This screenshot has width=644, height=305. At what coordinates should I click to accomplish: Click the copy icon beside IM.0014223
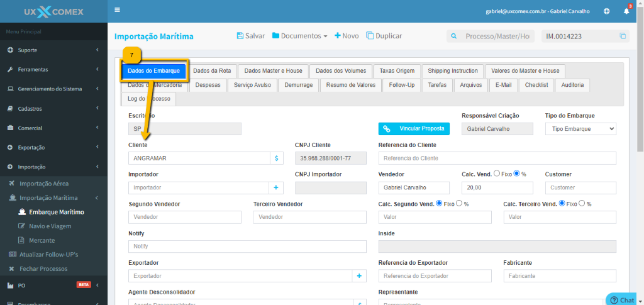pos(623,36)
